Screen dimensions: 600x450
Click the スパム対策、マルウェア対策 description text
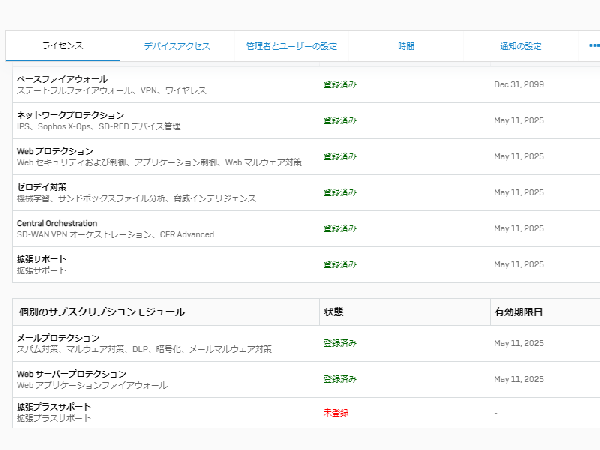click(144, 349)
